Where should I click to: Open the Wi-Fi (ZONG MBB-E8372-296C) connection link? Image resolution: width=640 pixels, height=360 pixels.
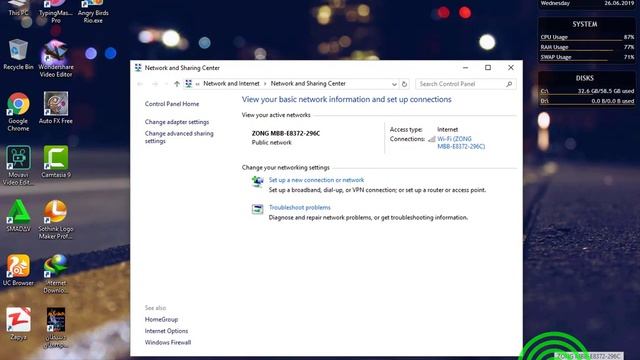461,143
